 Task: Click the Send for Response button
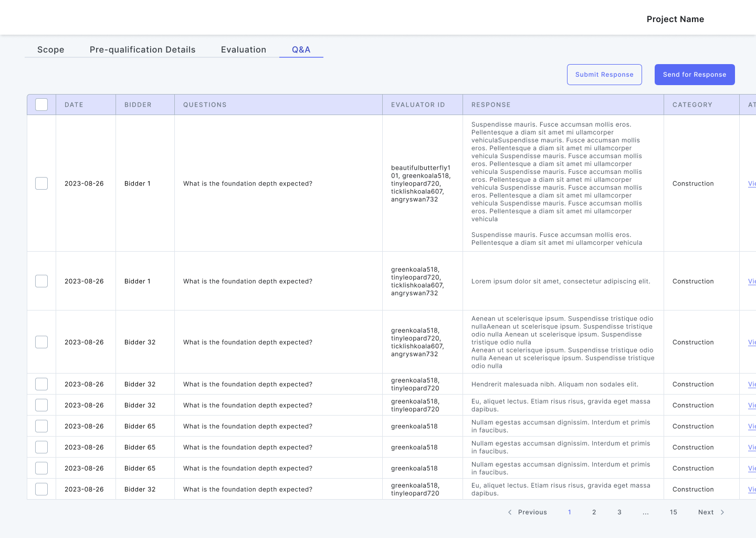(694, 75)
